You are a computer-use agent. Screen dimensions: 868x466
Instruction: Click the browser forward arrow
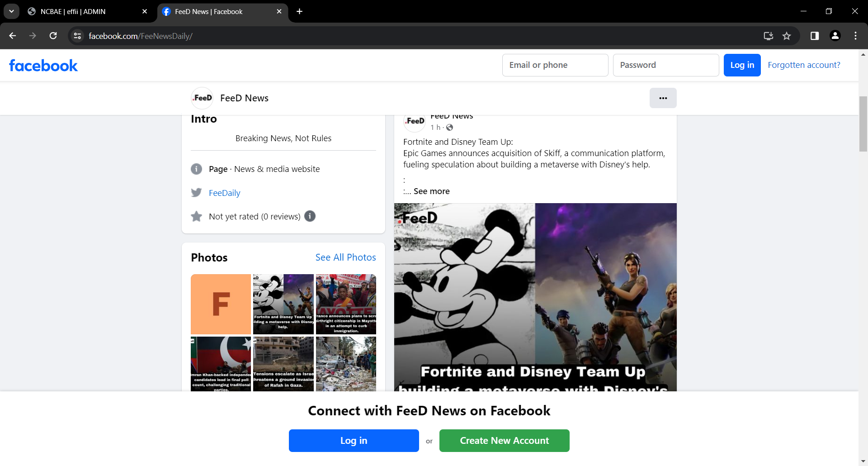[x=33, y=36]
